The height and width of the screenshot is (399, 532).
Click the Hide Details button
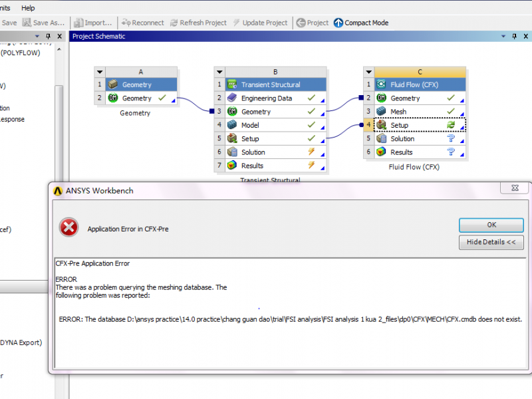click(491, 242)
